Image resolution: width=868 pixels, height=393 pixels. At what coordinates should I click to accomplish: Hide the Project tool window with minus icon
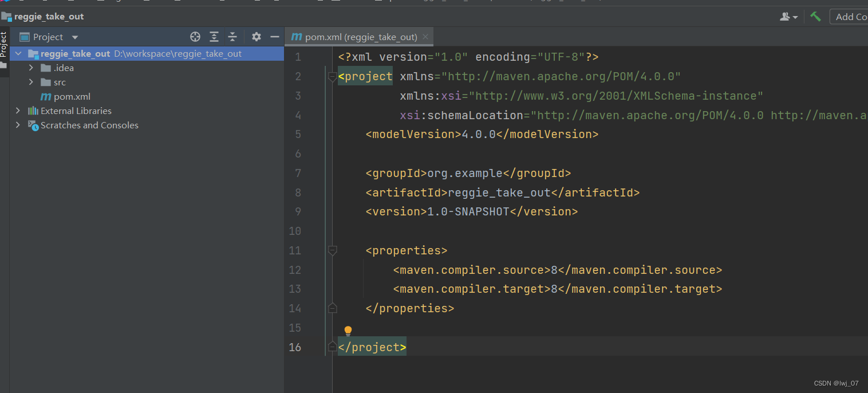[x=275, y=37]
